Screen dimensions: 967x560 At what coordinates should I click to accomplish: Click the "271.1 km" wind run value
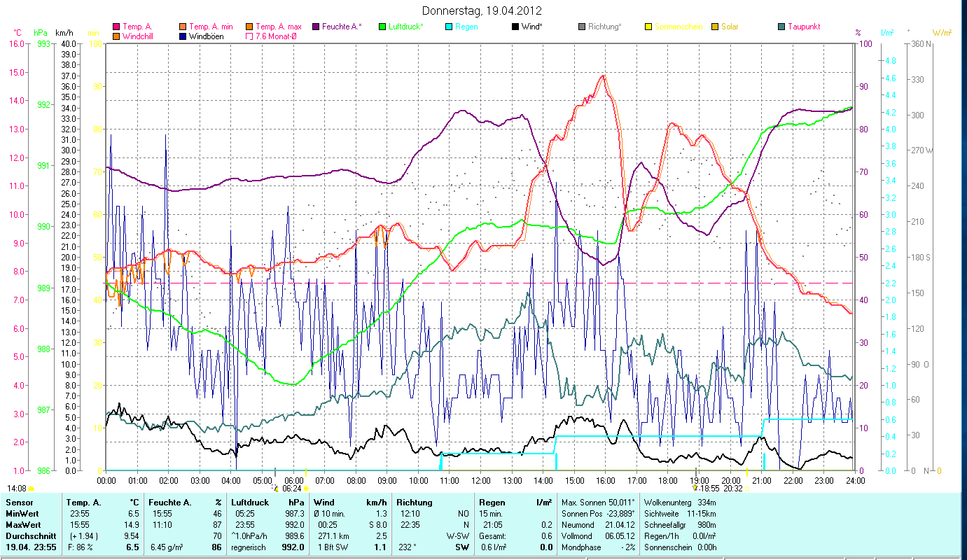(x=333, y=536)
